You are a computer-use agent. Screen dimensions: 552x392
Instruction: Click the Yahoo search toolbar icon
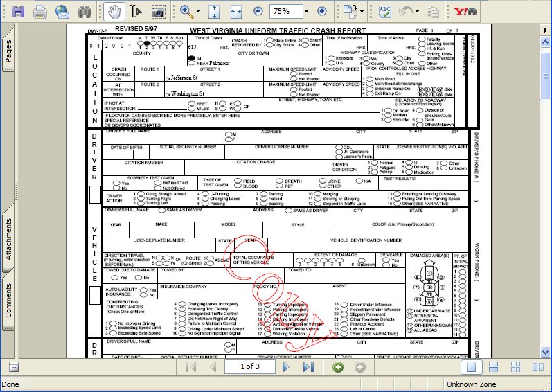(465, 11)
